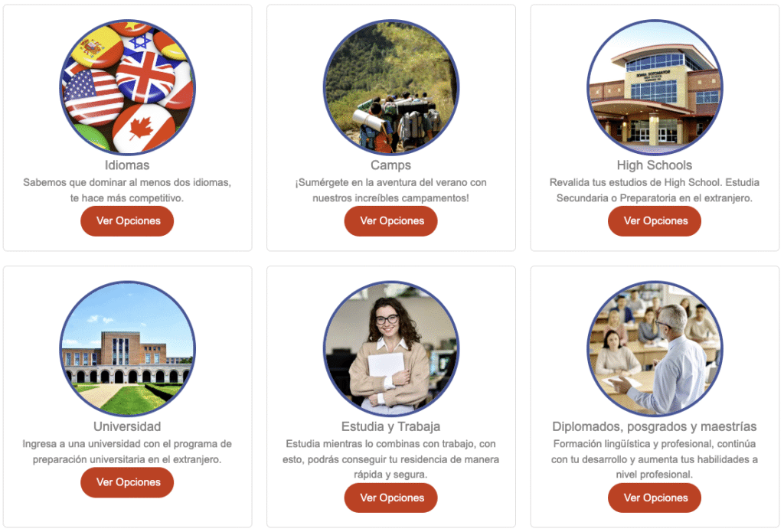
Task: Select Ver Opciones for High Schools
Action: (655, 221)
